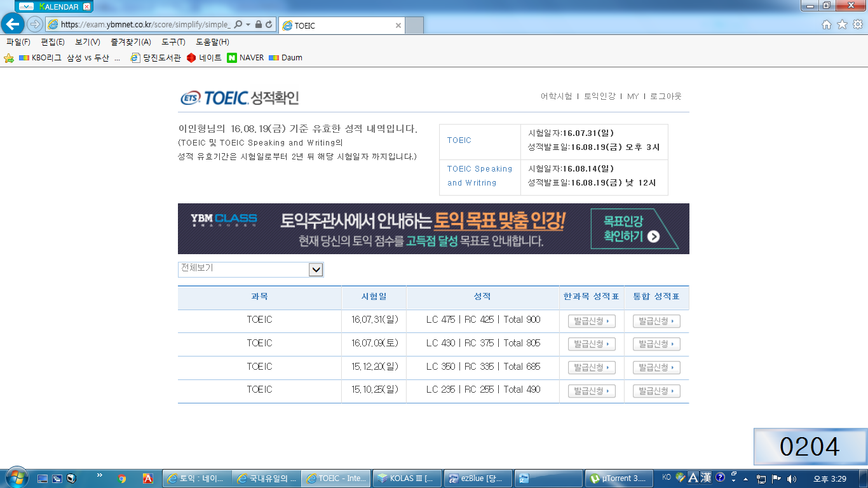
Task: Click the browser Home icon
Action: 827,25
